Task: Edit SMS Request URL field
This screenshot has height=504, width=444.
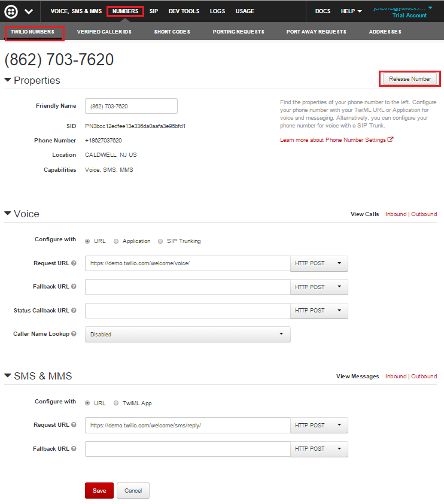Action: 188,425
